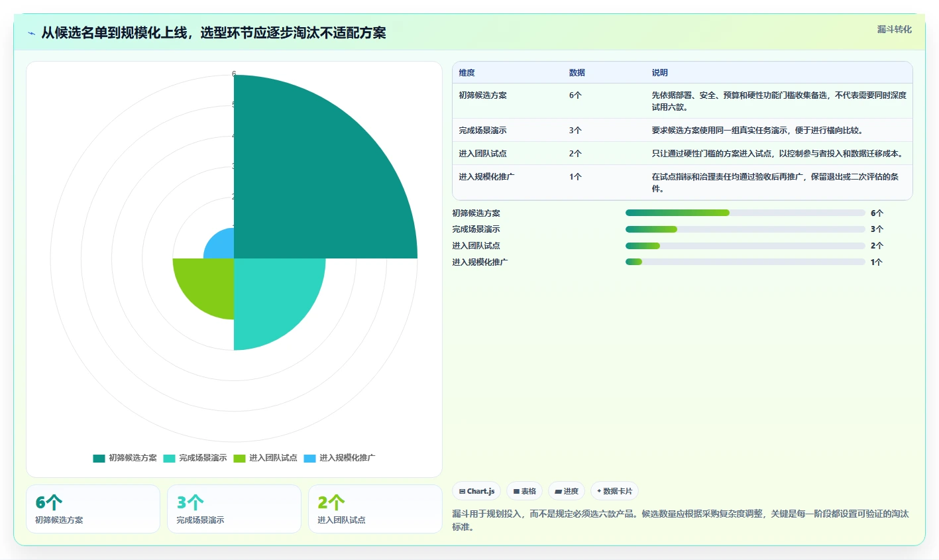Toggle 初筛候选方案 legend swatch in the chart

[x=99, y=458]
